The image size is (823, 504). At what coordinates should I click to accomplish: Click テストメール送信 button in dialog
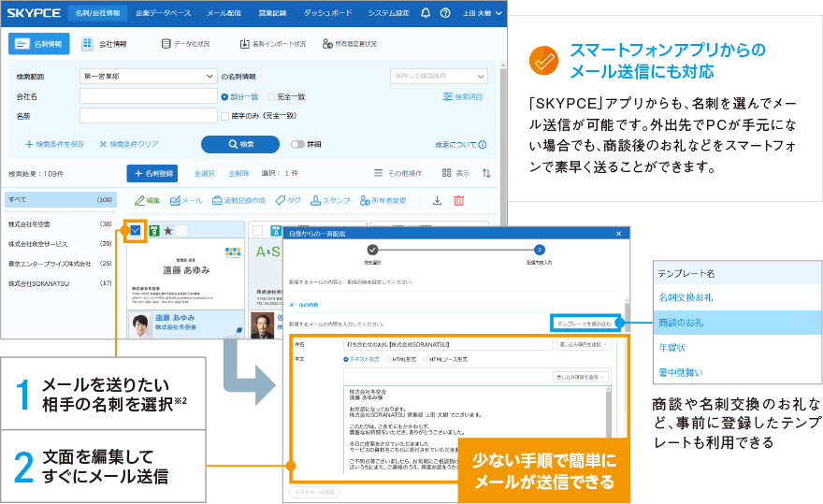point(314,492)
